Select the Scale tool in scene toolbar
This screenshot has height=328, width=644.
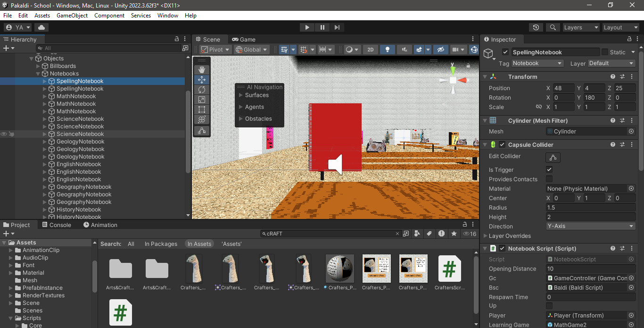(x=202, y=100)
